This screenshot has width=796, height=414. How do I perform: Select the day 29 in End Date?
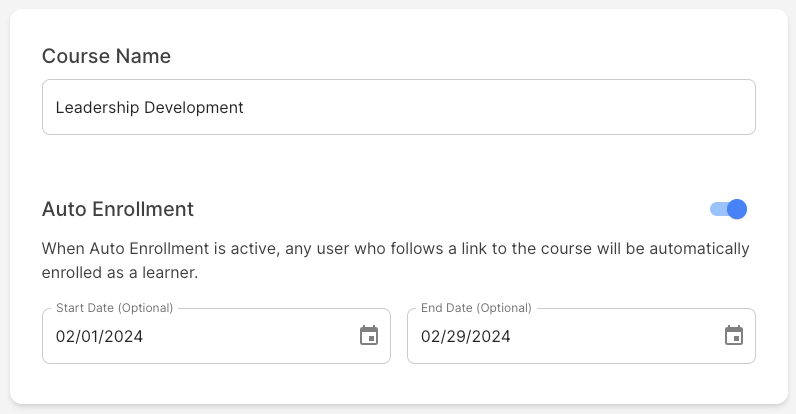coord(456,336)
